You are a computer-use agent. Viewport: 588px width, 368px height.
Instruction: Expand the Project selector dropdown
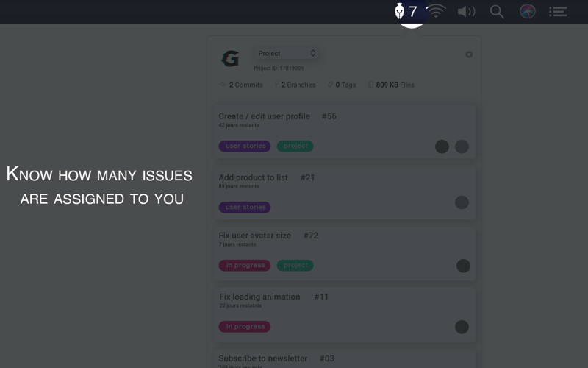pyautogui.click(x=286, y=53)
